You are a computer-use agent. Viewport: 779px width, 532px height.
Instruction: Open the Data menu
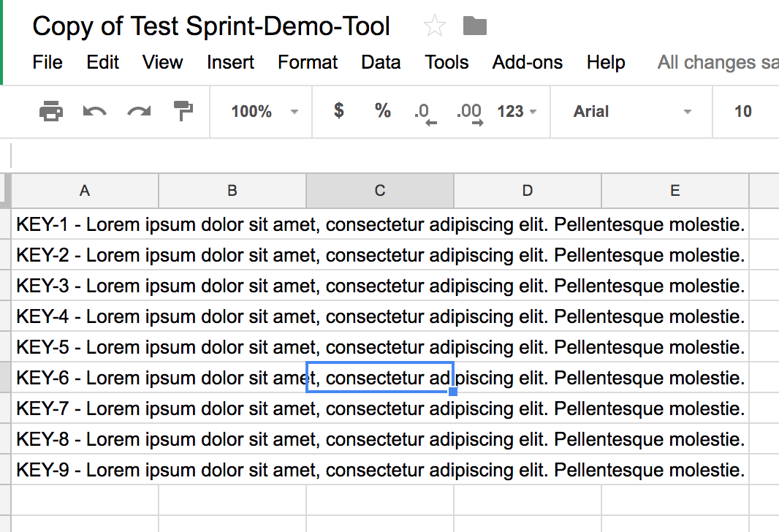(x=381, y=63)
